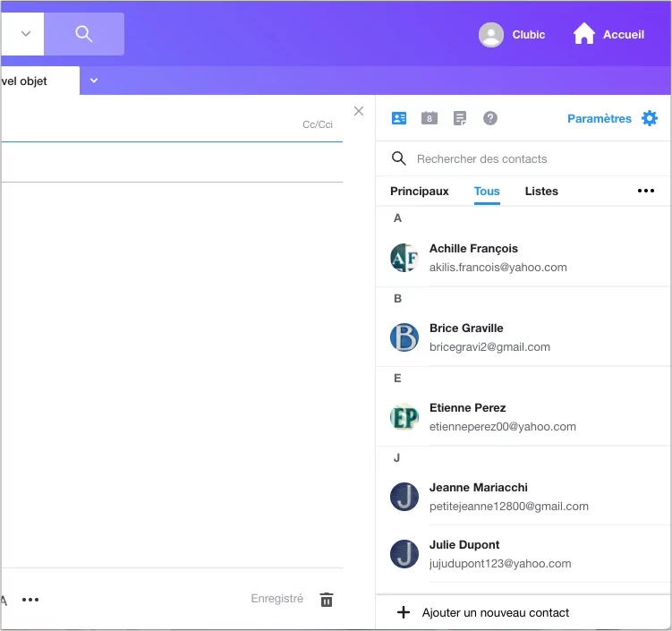The height and width of the screenshot is (631, 672).
Task: Click the search magnifier button in header
Action: pos(84,34)
